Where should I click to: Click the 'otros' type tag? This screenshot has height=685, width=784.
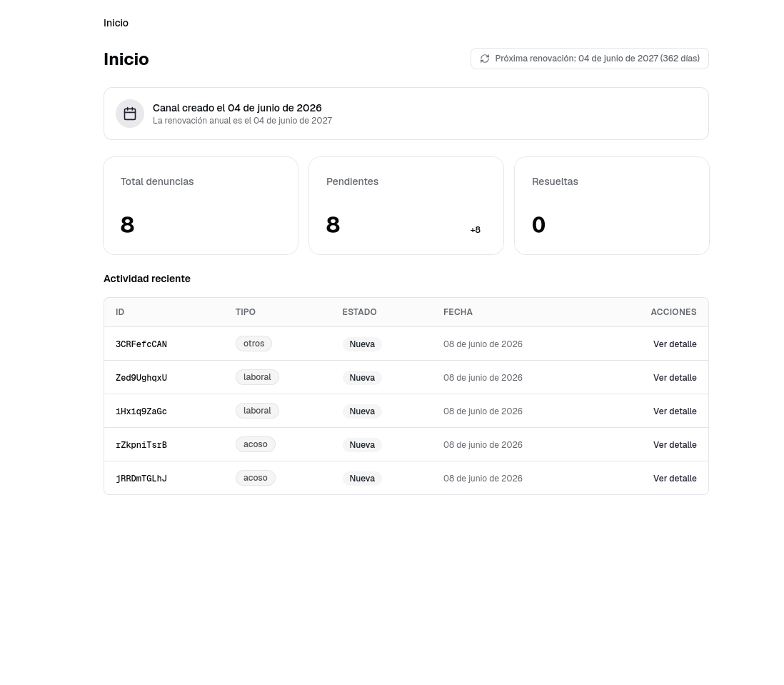tap(253, 344)
